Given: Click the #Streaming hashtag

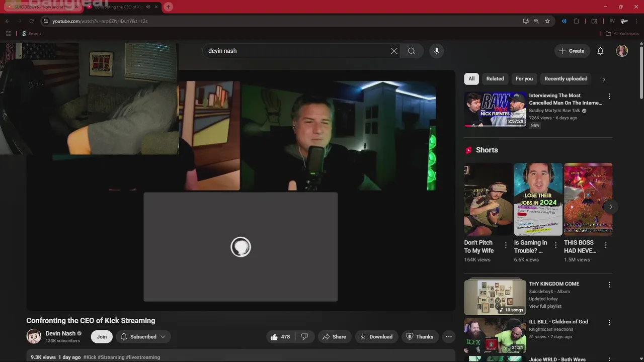Looking at the screenshot, I should [x=111, y=357].
